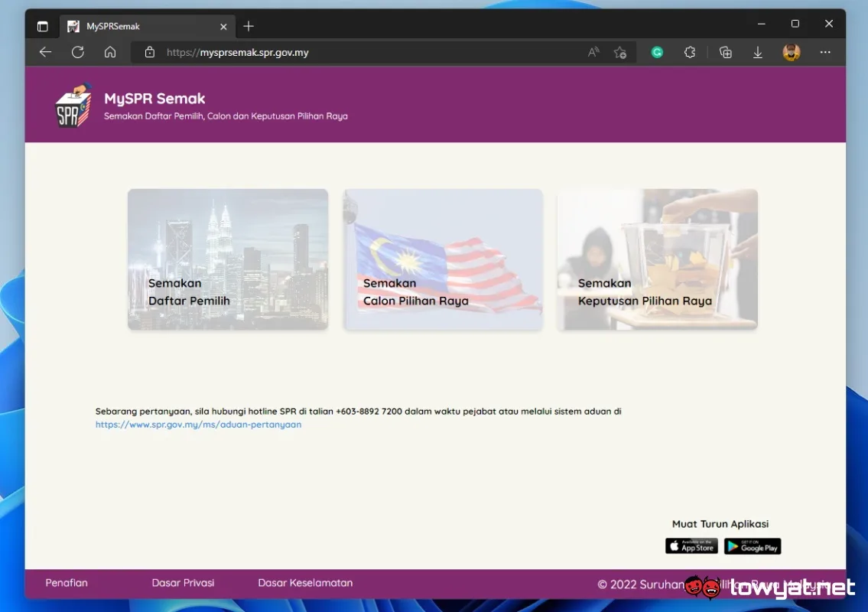
Task: Click the MySPR Semak heading
Action: point(154,99)
